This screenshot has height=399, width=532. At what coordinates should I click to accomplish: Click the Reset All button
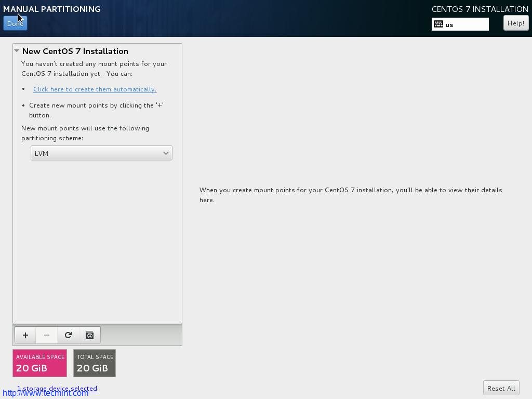tap(501, 389)
